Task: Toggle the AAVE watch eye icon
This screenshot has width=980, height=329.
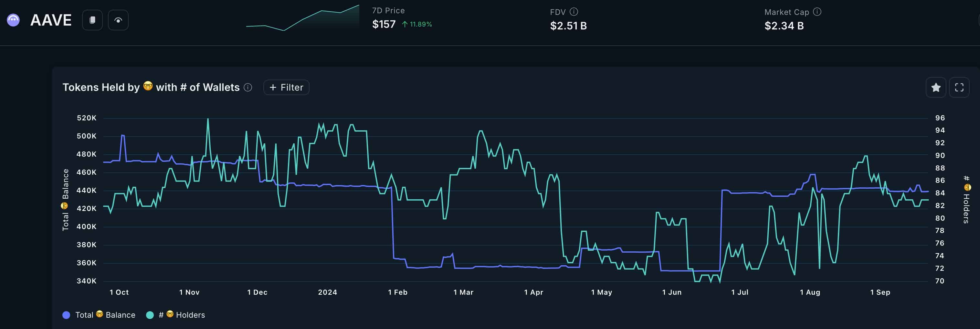Action: click(x=118, y=20)
